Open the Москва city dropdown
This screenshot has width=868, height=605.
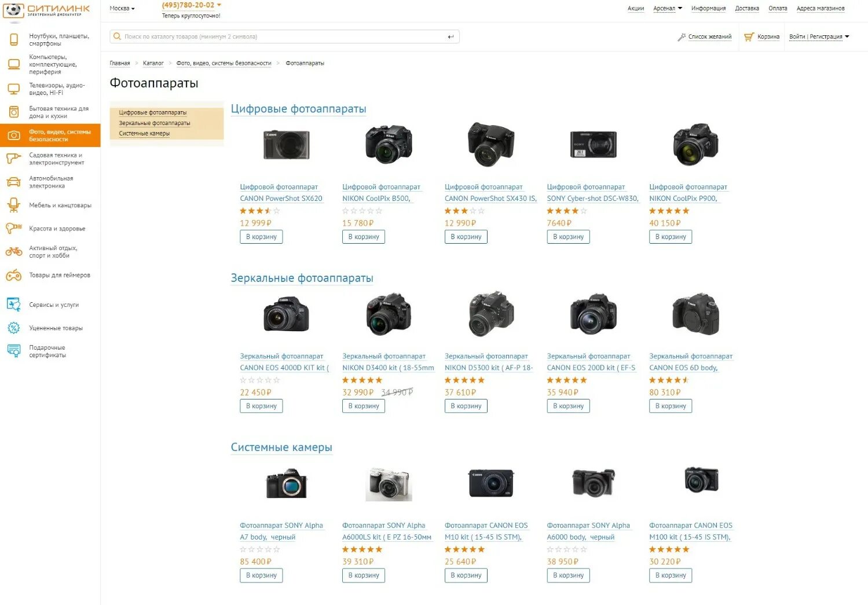coord(122,9)
